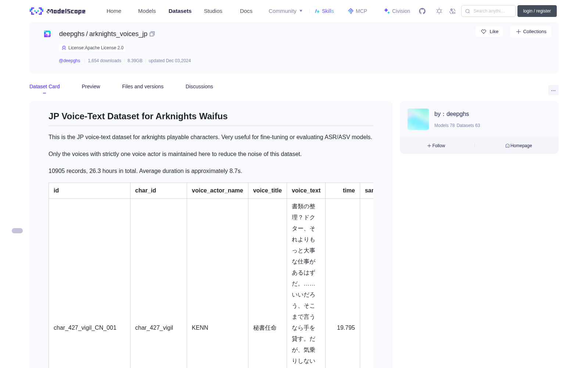Copy dataset name using copy icon
The image size is (588, 368).
coord(152,34)
